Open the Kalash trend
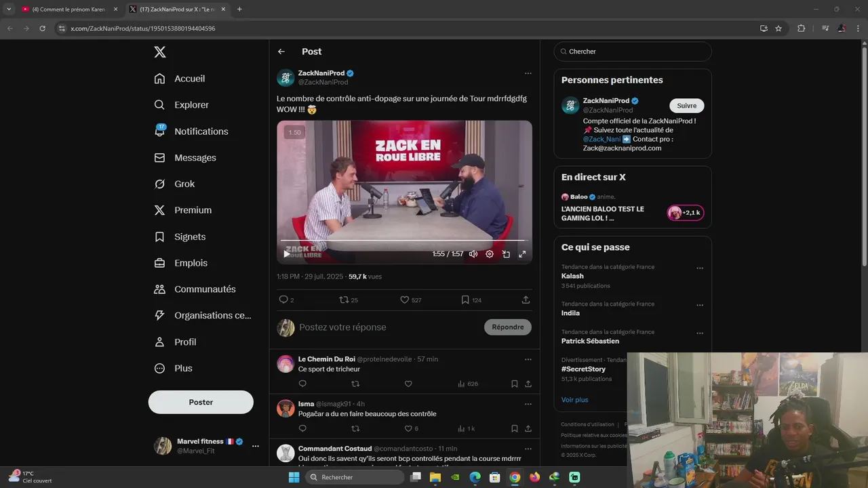Image resolution: width=868 pixels, height=488 pixels. click(572, 277)
